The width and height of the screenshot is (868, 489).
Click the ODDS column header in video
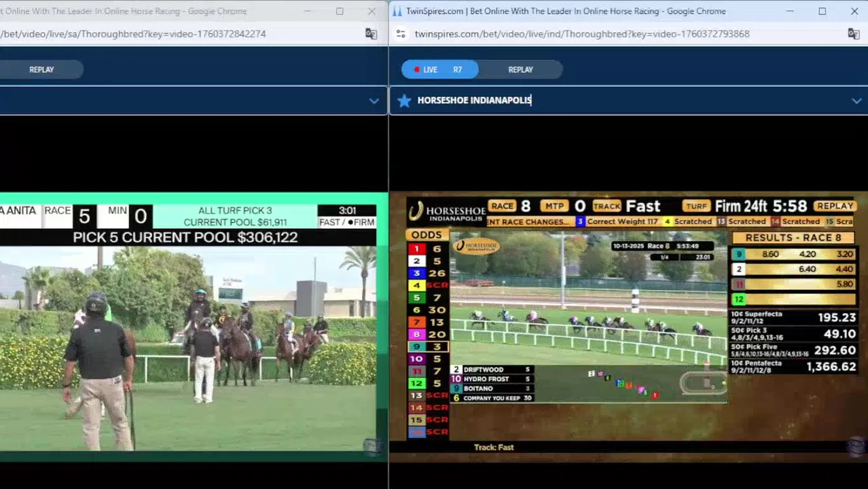click(x=427, y=235)
